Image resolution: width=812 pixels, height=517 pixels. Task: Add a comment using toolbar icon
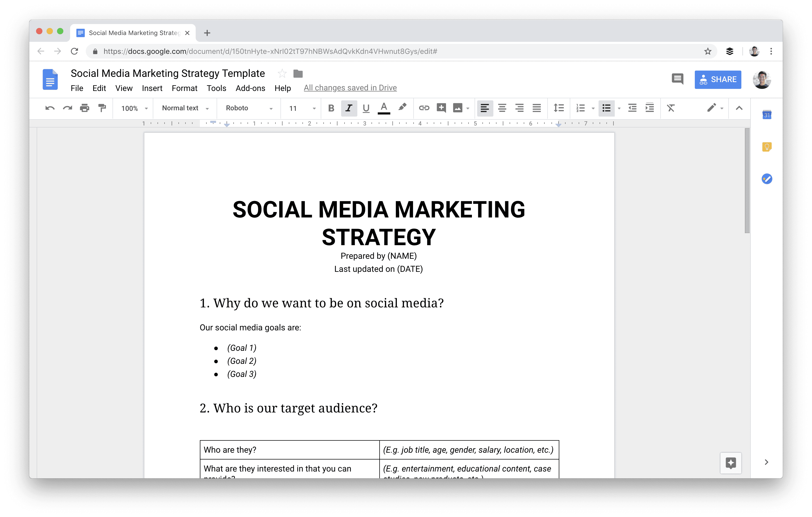[441, 108]
